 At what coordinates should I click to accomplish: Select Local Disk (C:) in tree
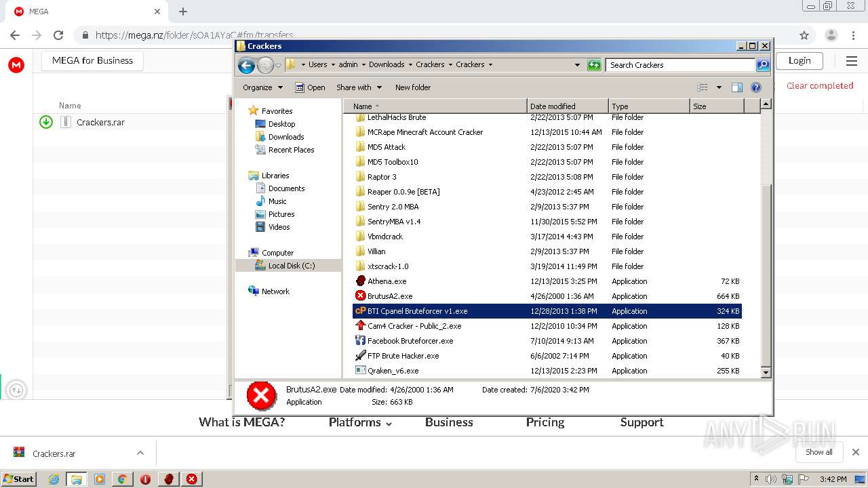click(x=291, y=266)
